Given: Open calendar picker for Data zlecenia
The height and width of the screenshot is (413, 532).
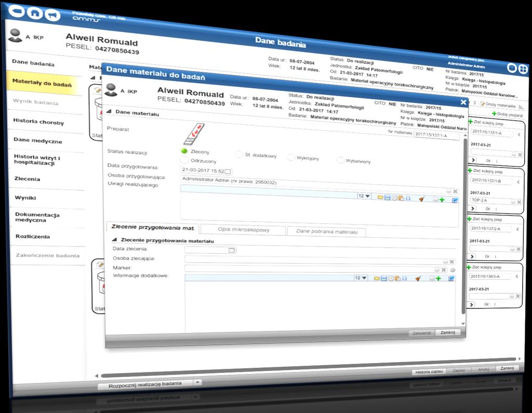Looking at the screenshot, I should [232, 250].
